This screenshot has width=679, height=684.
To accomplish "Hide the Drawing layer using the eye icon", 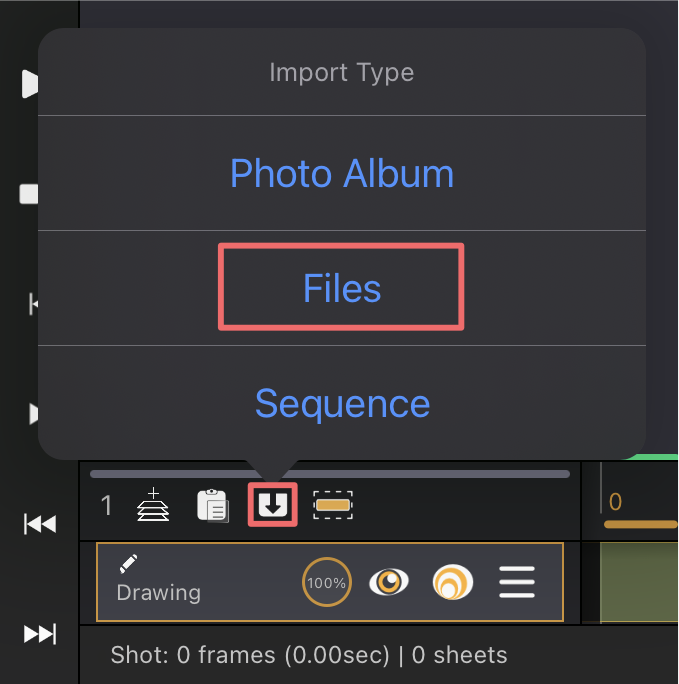I will tap(389, 582).
